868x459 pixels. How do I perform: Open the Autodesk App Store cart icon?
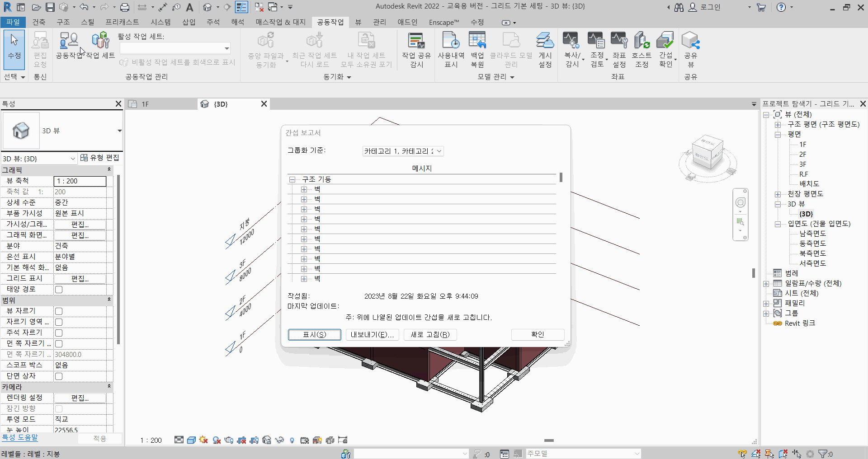point(761,7)
